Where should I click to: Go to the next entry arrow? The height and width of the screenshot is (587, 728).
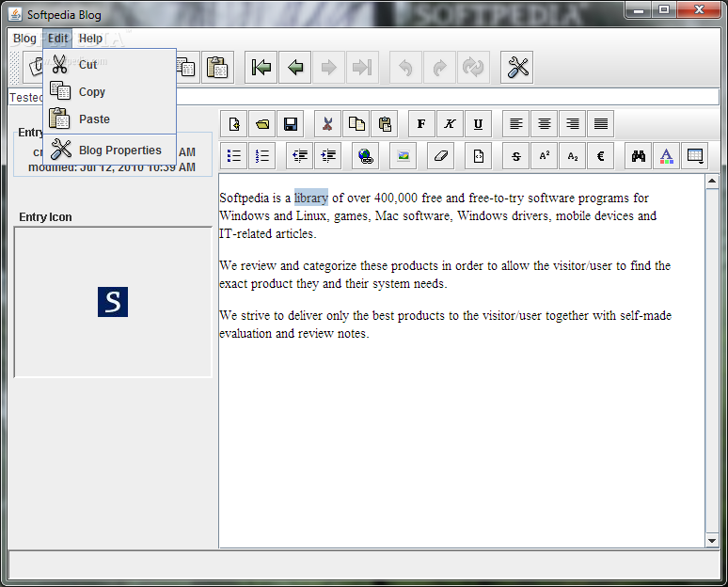(328, 68)
